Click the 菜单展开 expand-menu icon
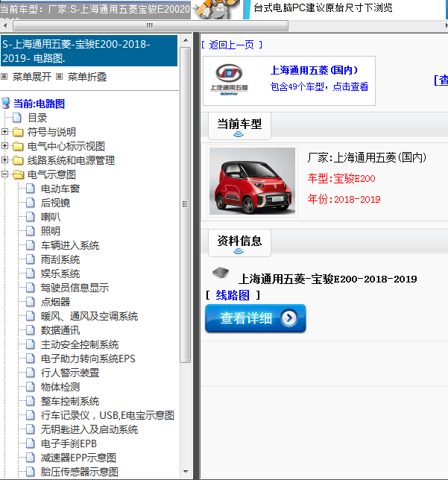 (x=4, y=77)
